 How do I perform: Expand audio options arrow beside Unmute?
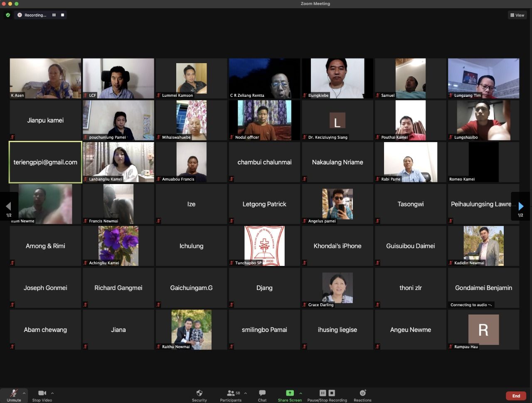pos(24,393)
